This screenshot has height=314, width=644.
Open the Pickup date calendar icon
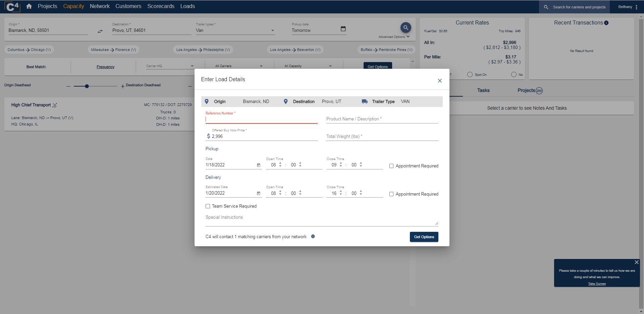coord(343,29)
